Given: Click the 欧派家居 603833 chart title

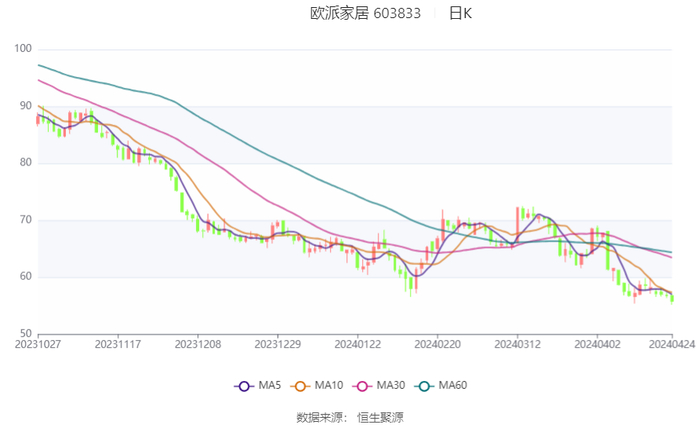Looking at the screenshot, I should (365, 14).
